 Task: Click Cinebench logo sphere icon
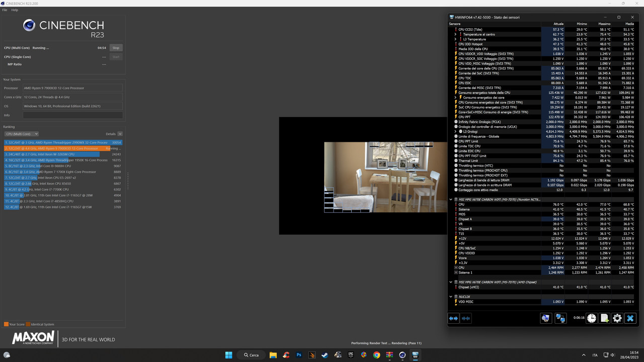click(29, 25)
